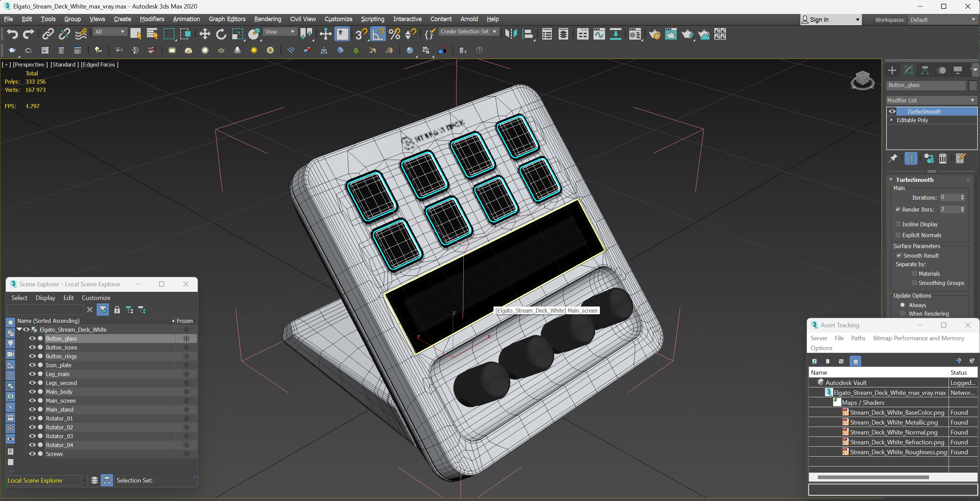The image size is (980, 501).
Task: Open the Rendering menu
Action: point(267,19)
